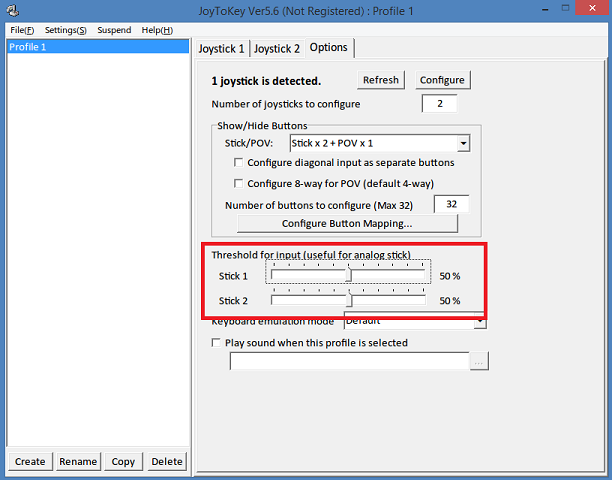Click the Create profile button
The image size is (612, 480).
tap(30, 462)
